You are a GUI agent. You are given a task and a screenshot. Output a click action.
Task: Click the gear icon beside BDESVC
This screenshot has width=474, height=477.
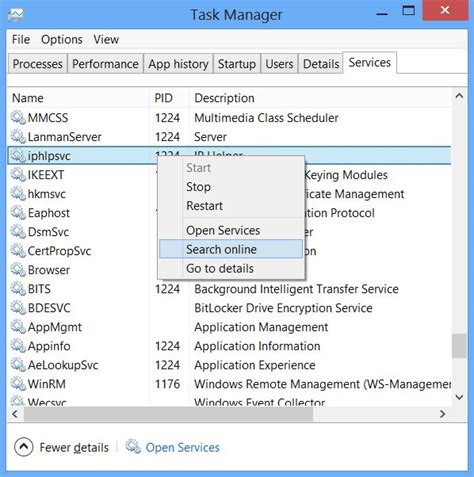(x=18, y=308)
